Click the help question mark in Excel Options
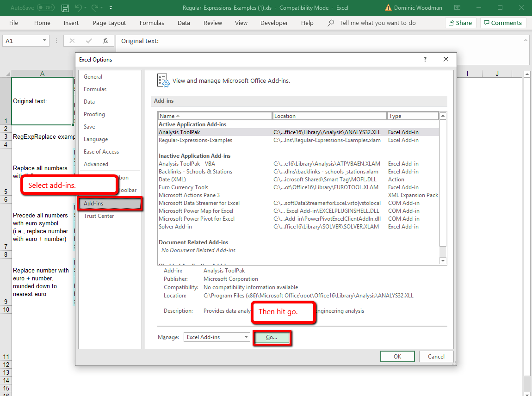 click(425, 59)
